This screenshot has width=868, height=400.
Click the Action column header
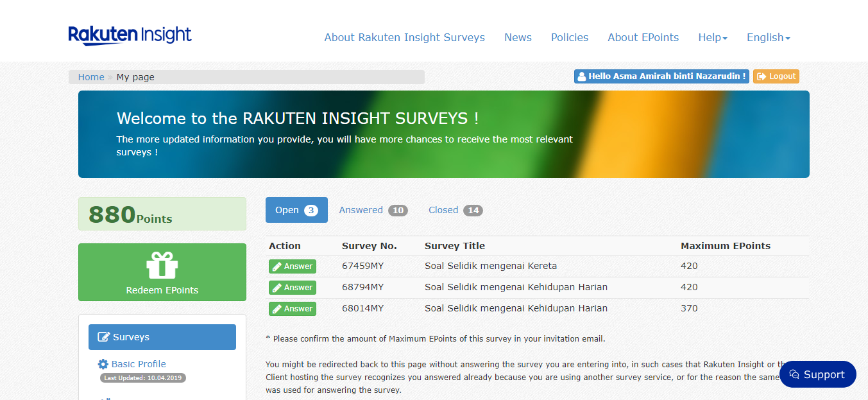pos(285,246)
